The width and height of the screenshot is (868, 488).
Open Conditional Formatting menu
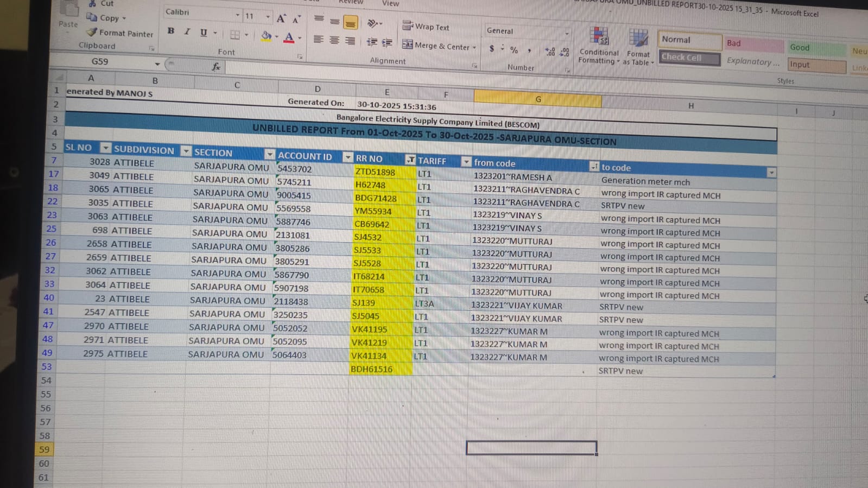(x=599, y=46)
